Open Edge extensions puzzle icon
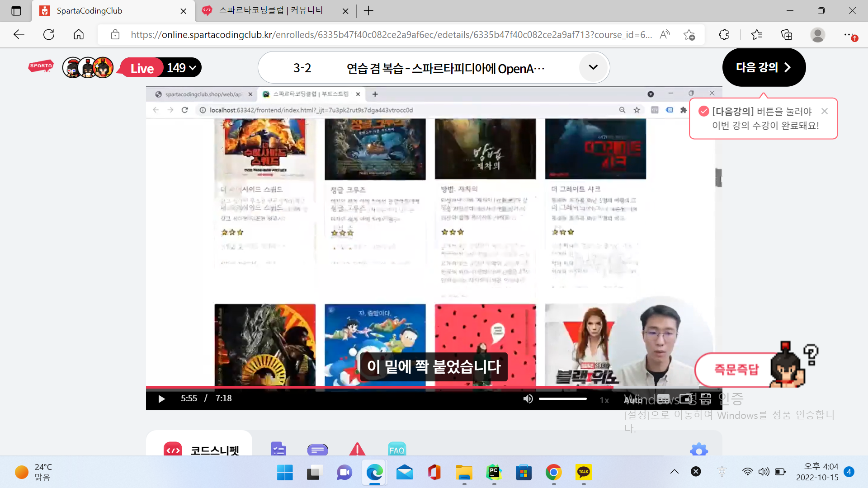The height and width of the screenshot is (488, 868). (x=724, y=34)
